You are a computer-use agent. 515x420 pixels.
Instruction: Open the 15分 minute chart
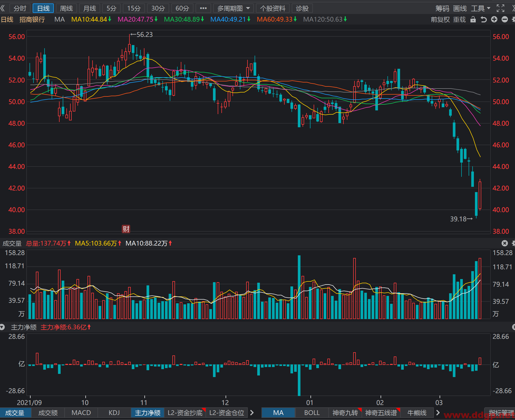click(x=134, y=8)
